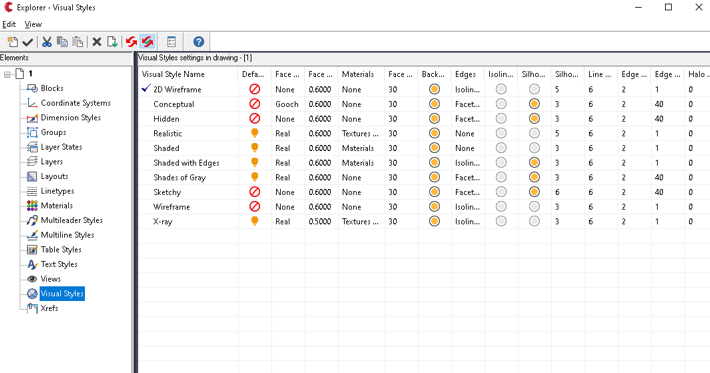Select the Conceptual visual style name
This screenshot has width=710, height=373.
tap(173, 104)
